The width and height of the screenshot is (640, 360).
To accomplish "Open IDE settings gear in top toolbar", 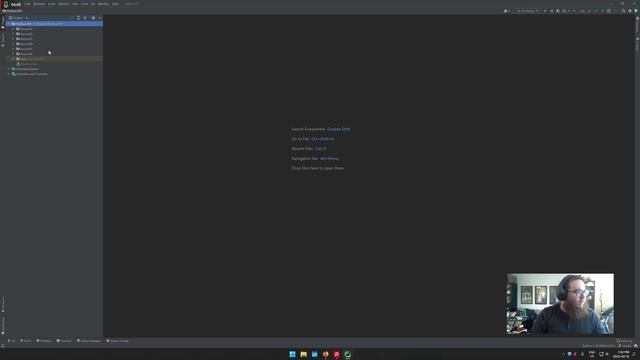I will point(629,11).
